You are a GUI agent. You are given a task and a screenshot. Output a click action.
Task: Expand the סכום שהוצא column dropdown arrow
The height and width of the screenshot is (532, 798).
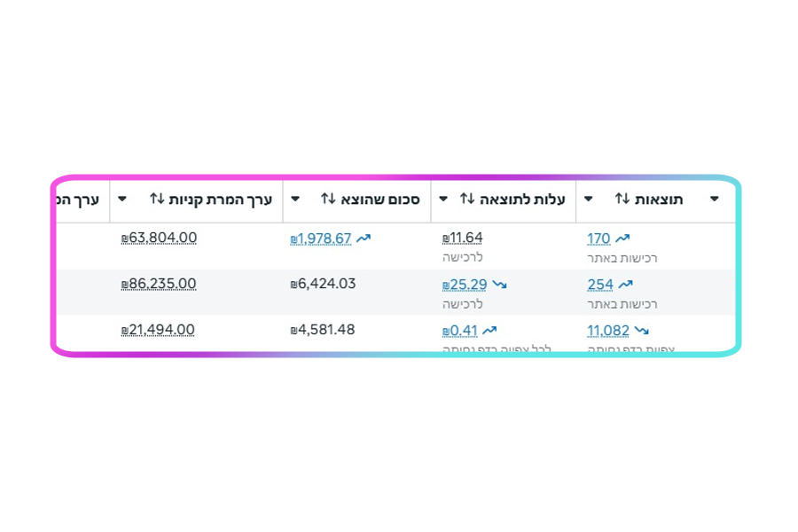coord(296,199)
